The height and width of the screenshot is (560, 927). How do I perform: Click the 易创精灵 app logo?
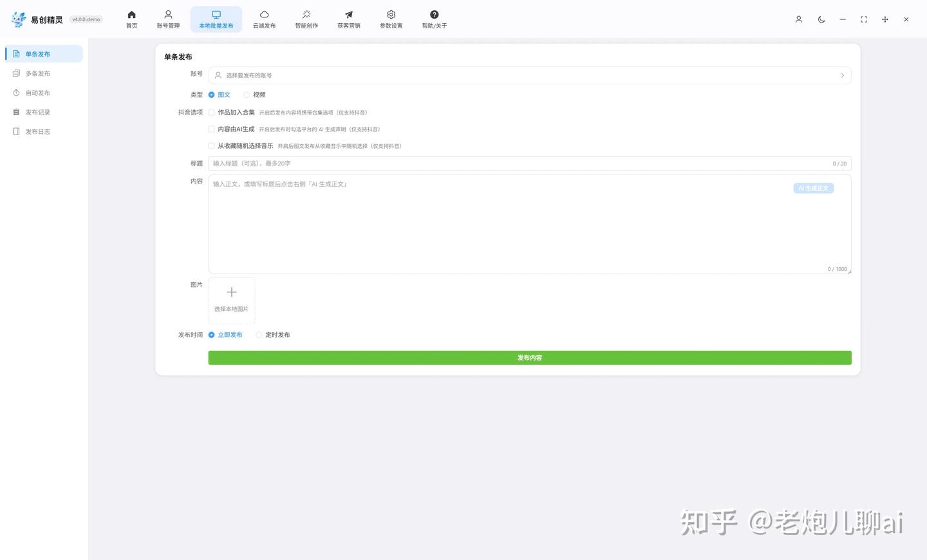tap(19, 19)
